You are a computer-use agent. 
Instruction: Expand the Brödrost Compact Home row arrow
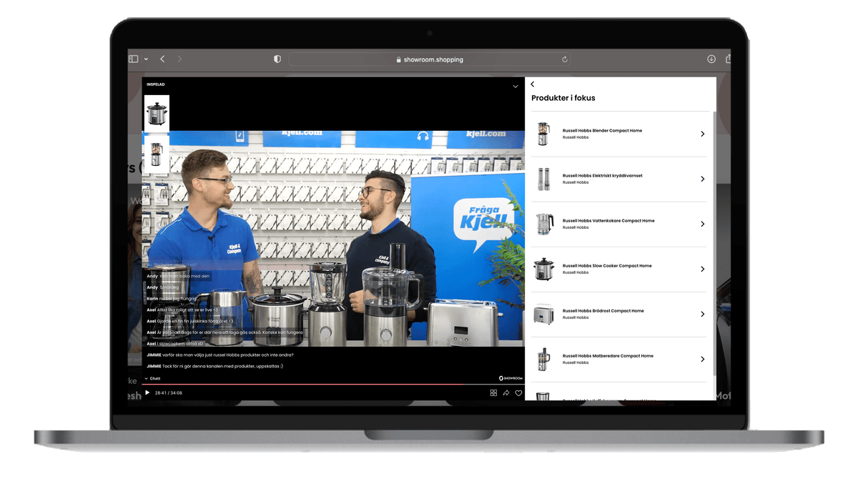(703, 314)
